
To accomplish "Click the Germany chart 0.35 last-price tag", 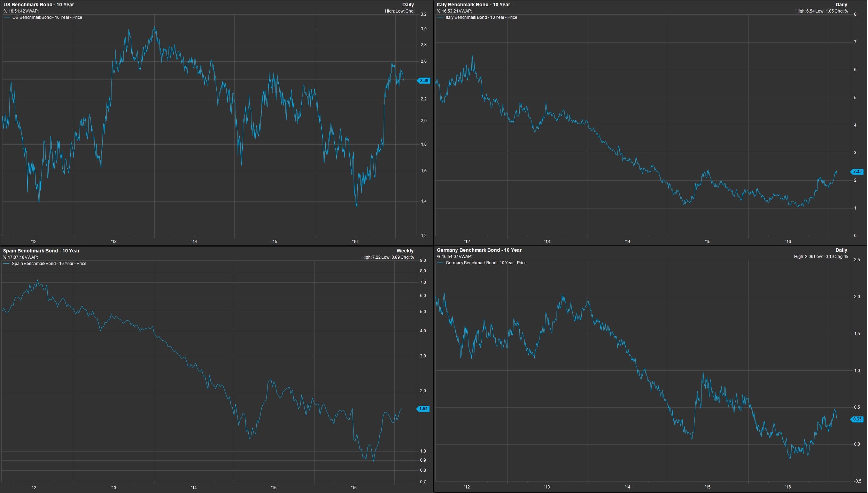I will click(857, 419).
